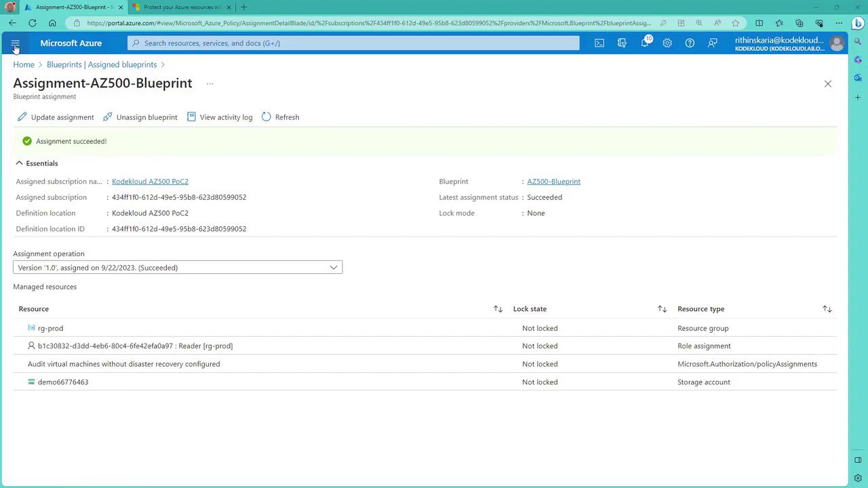868x488 pixels.
Task: Expand the Assignment operation version dropdown
Action: (178, 268)
